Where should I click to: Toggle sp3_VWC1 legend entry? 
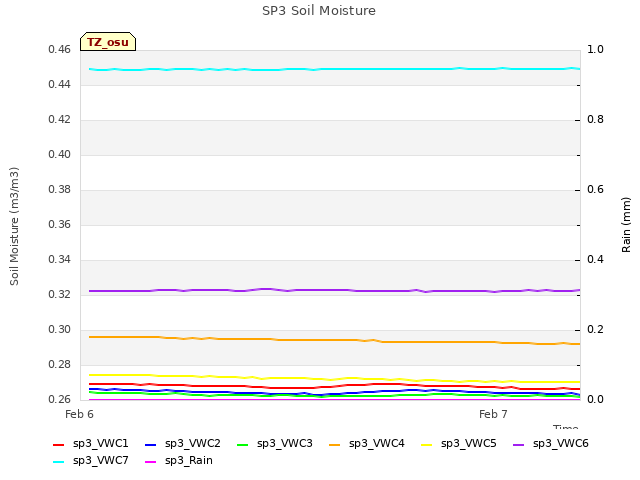pyautogui.click(x=91, y=444)
